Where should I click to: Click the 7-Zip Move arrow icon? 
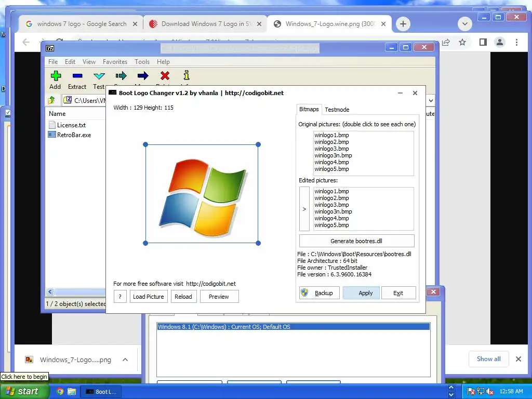(x=143, y=76)
